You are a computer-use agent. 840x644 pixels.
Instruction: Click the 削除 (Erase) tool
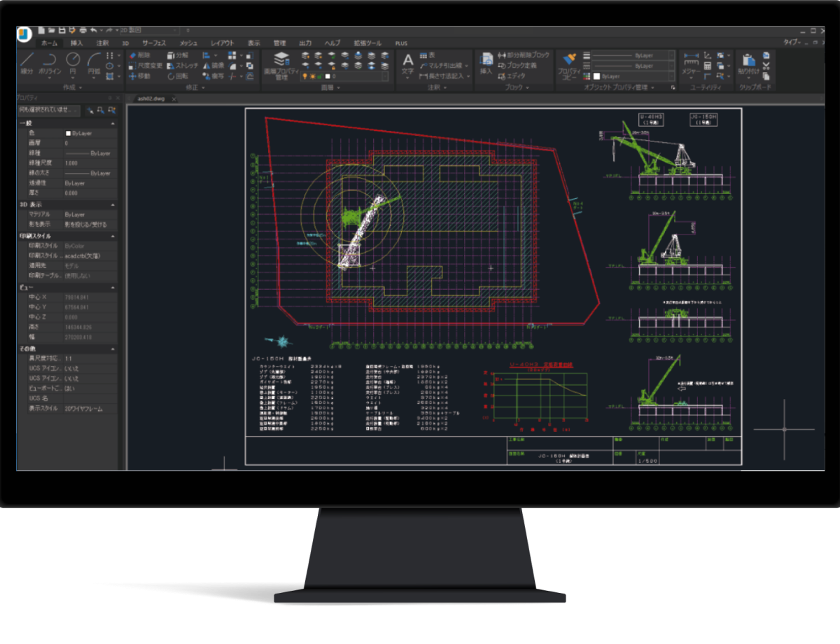(144, 56)
